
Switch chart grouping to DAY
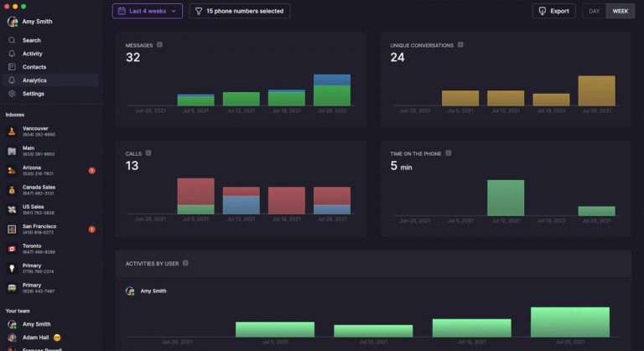594,11
